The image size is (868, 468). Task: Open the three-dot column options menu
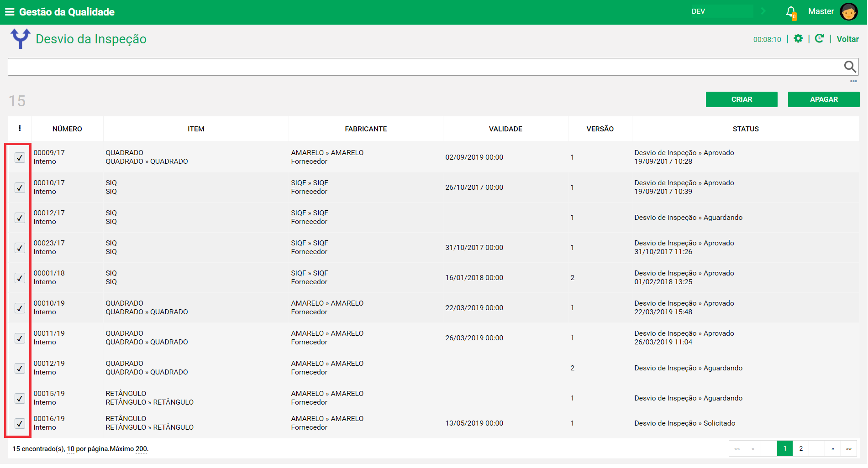[x=20, y=129]
